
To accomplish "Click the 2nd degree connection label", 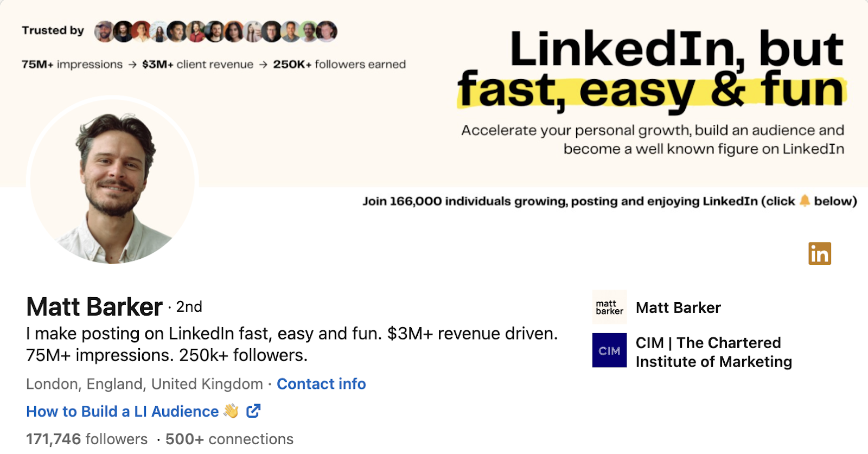I will click(x=188, y=307).
